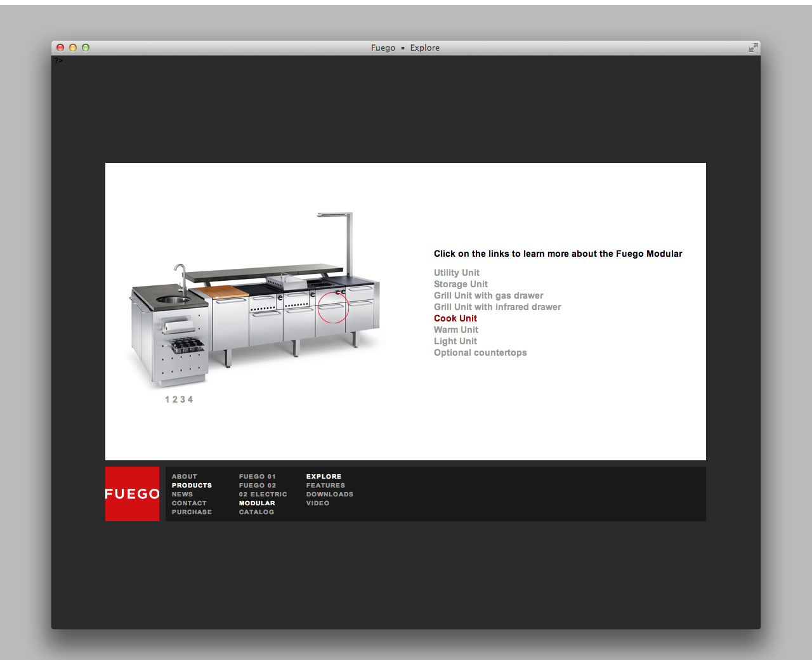Click the red circle hotspot on the grill image
The height and width of the screenshot is (660, 812).
pyautogui.click(x=332, y=307)
